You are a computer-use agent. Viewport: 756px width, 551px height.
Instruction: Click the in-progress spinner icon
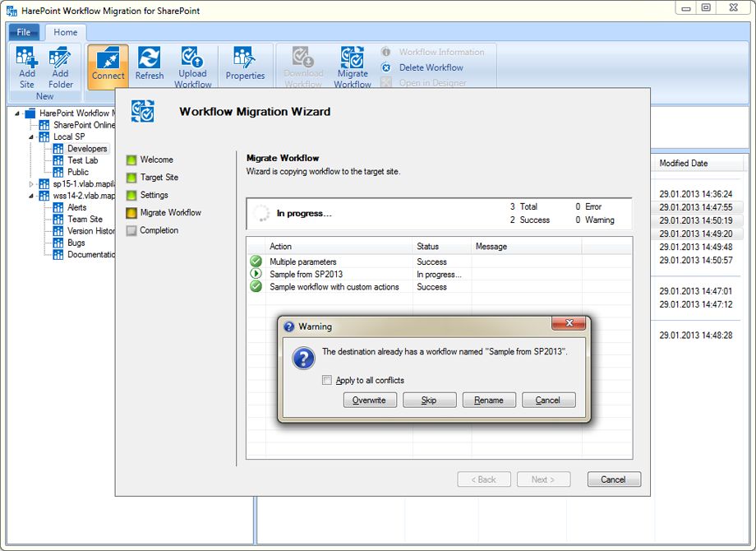[261, 213]
